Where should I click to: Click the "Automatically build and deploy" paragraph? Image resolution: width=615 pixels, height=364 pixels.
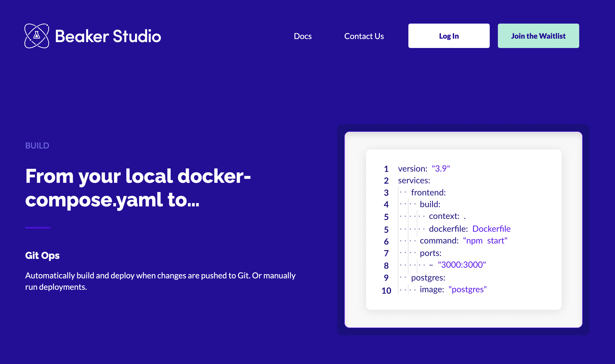[x=160, y=281]
